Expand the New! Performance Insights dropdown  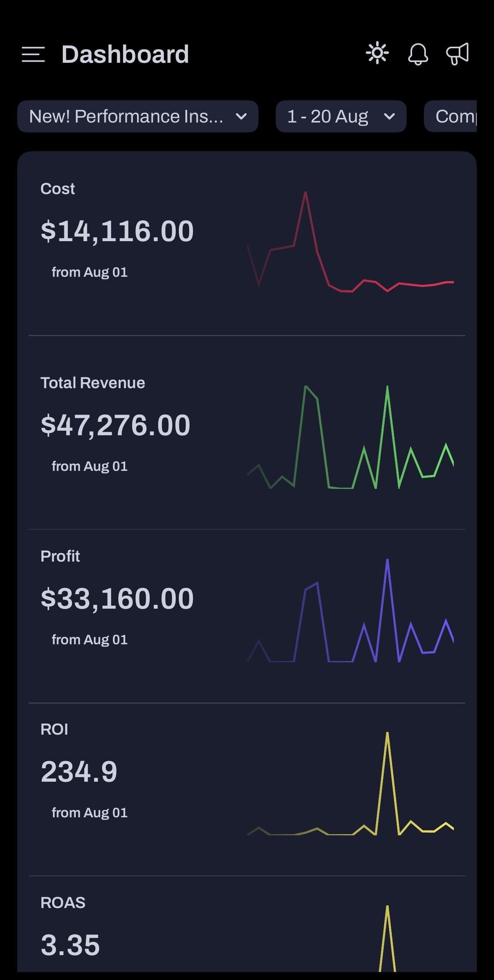point(137,116)
